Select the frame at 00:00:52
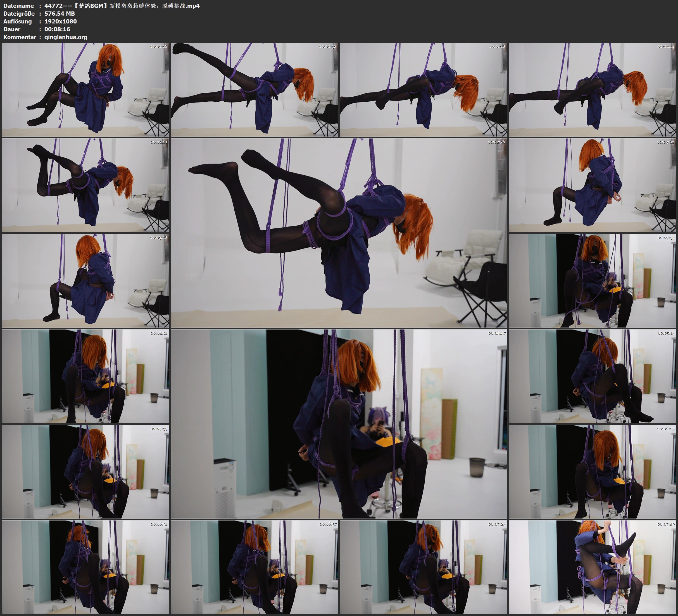This screenshot has height=616, width=678. point(254,89)
